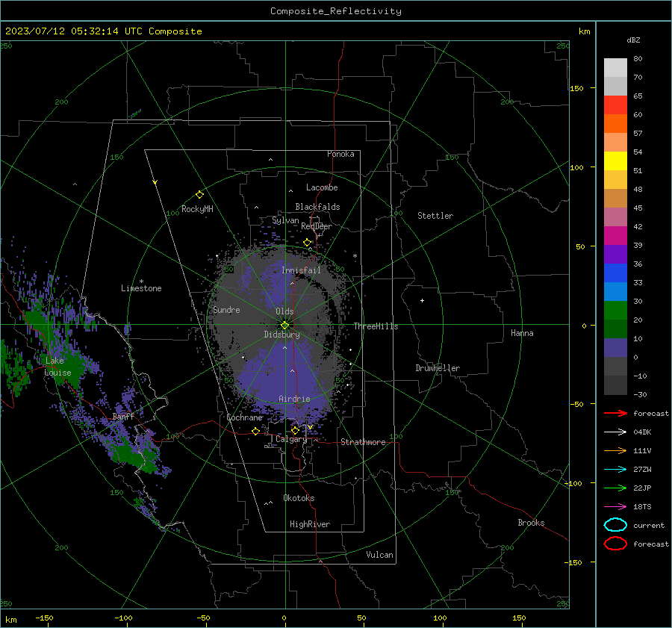Click the yellow diamond marker beside RockyMH
The image size is (672, 628).
199,195
